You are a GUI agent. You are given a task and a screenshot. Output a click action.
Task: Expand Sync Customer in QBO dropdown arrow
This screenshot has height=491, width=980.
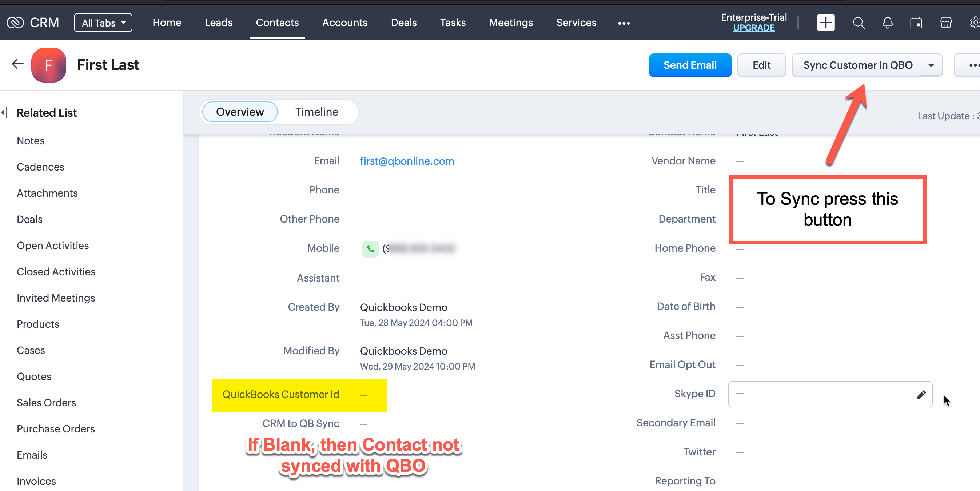(931, 65)
